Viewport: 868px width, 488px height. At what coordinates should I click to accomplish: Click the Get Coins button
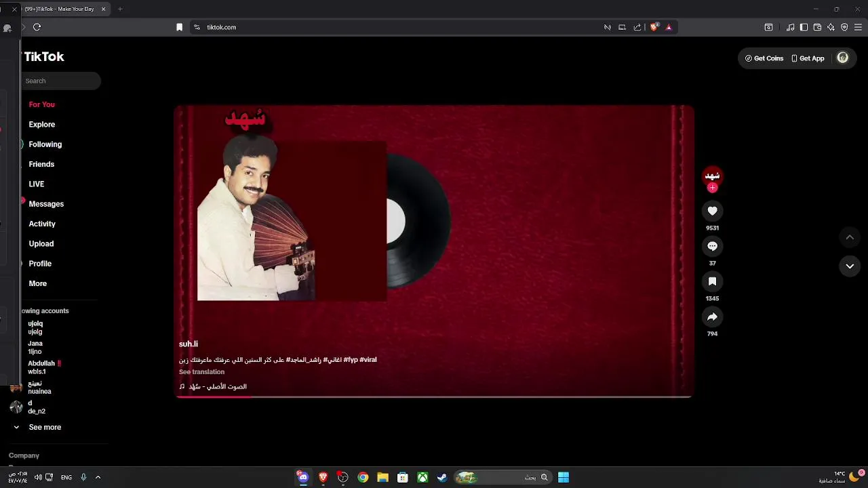764,58
